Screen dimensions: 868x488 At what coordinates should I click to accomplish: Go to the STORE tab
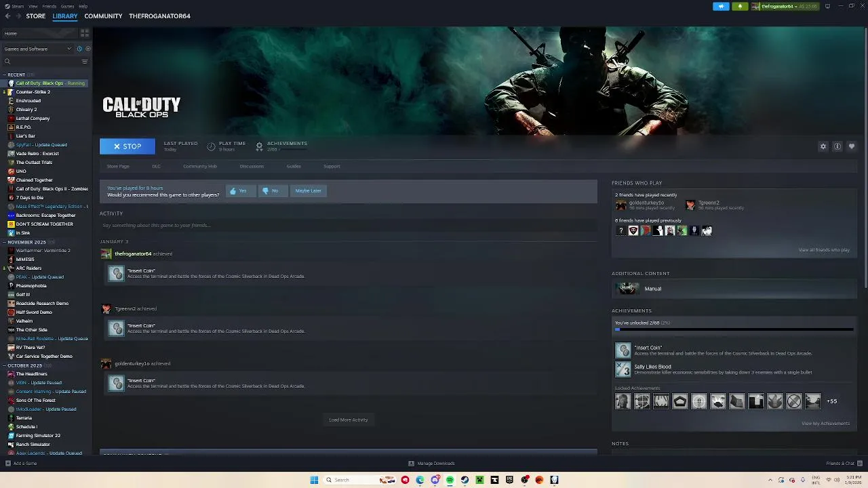[x=36, y=16]
